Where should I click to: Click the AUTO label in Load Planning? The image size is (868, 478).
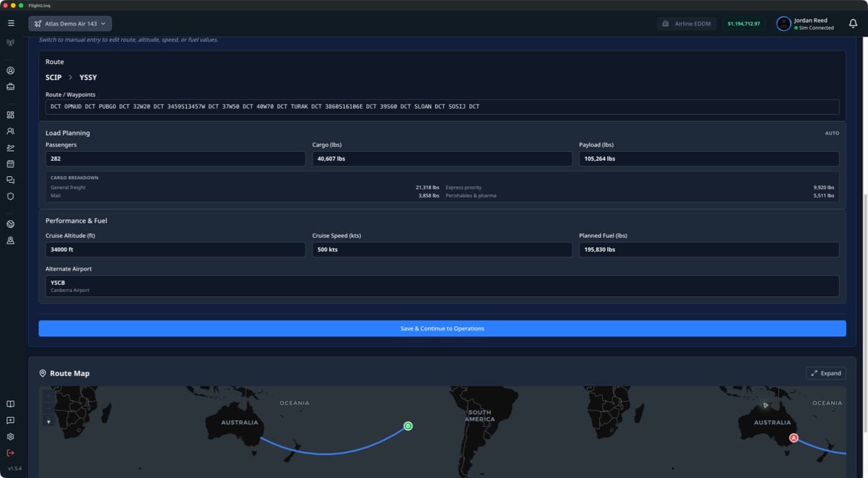click(832, 133)
